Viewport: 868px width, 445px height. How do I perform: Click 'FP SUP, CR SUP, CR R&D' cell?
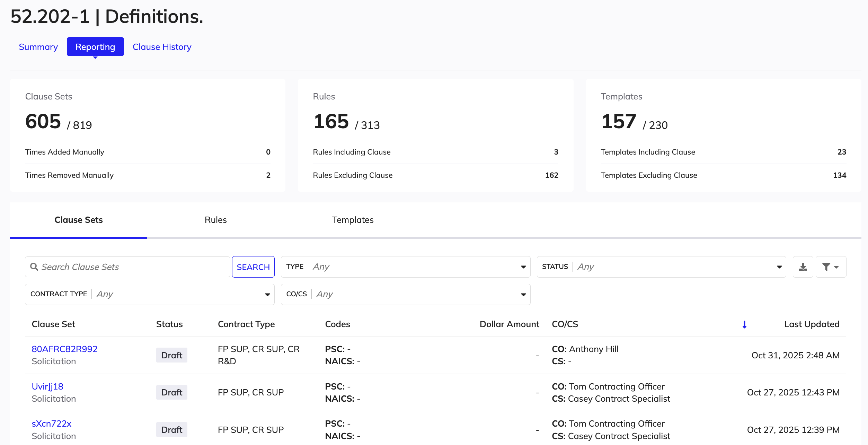(259, 355)
